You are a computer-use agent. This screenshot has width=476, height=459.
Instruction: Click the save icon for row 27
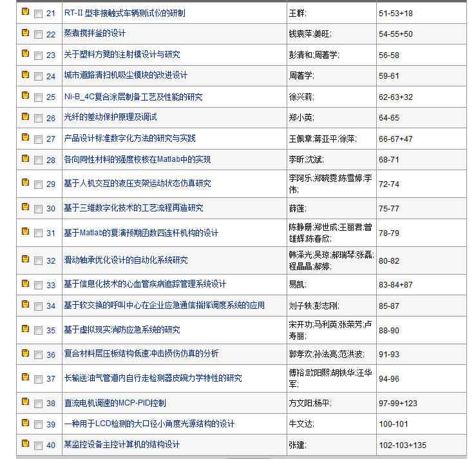pos(26,137)
